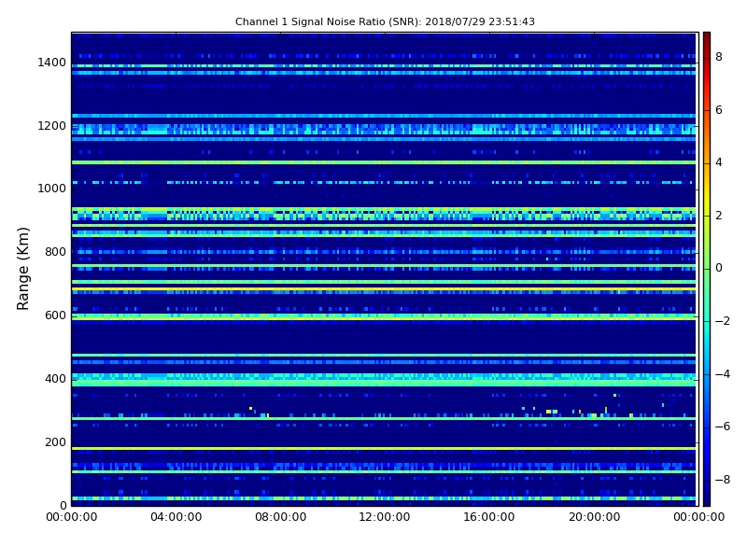Screen dimensions: 747x560
Task: Click the plot title showing 2018/07/29 23:51:43
Action: [385, 21]
